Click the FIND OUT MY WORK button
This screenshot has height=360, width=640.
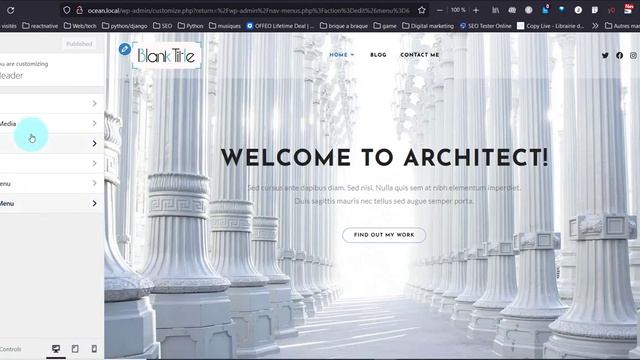(384, 235)
